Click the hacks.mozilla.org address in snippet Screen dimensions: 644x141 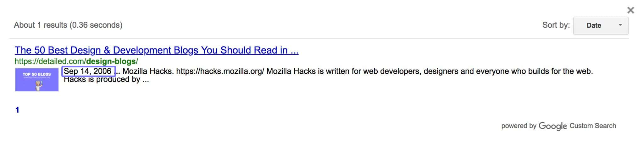tap(220, 71)
